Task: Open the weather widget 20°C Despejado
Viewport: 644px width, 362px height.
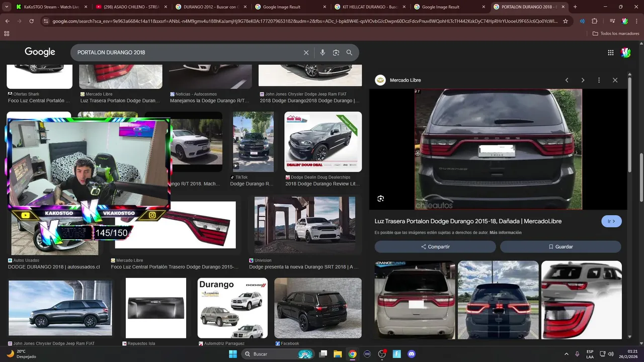Action: [22, 354]
